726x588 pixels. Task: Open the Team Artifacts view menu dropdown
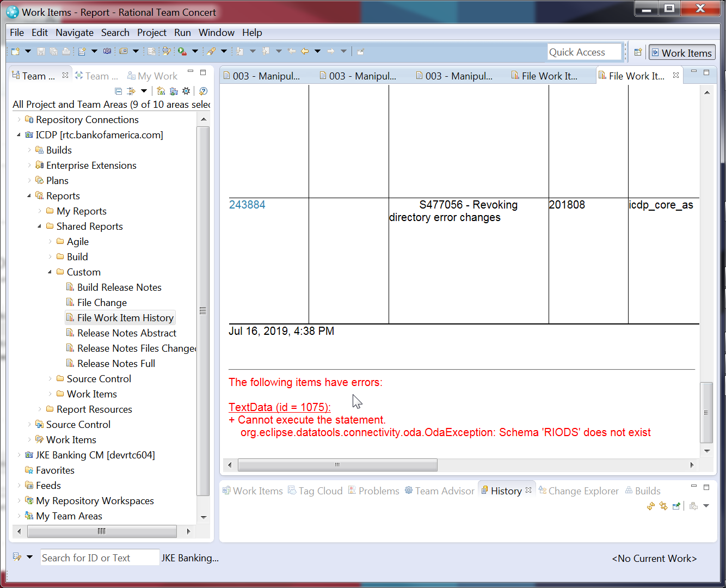point(144,91)
